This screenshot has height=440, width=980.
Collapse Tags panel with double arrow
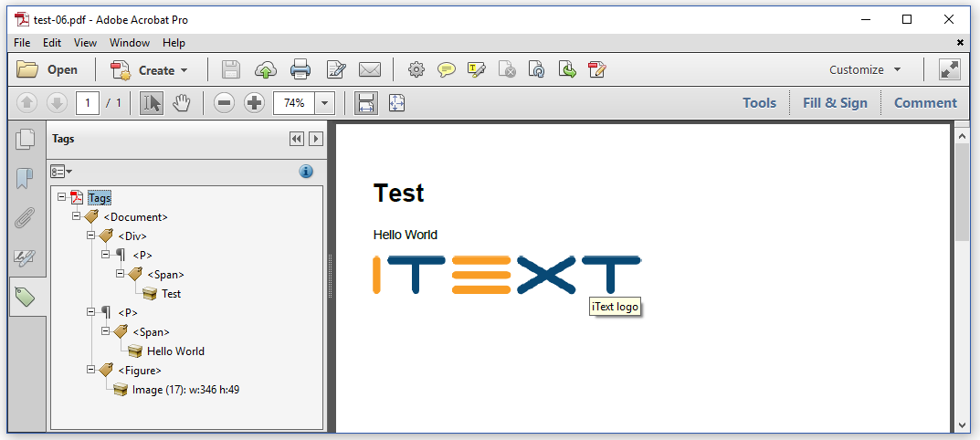(x=296, y=139)
